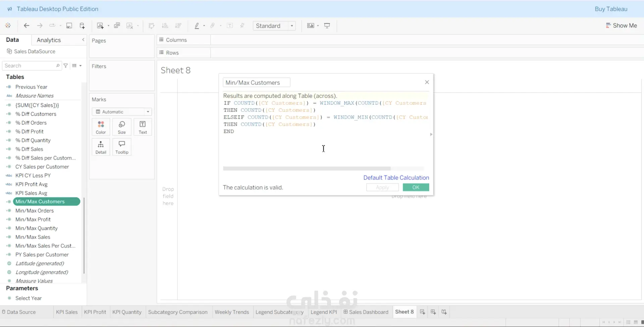Screen dimensions: 644x327
Task: Click the search magnifier icon in Data pane
Action: point(58,66)
